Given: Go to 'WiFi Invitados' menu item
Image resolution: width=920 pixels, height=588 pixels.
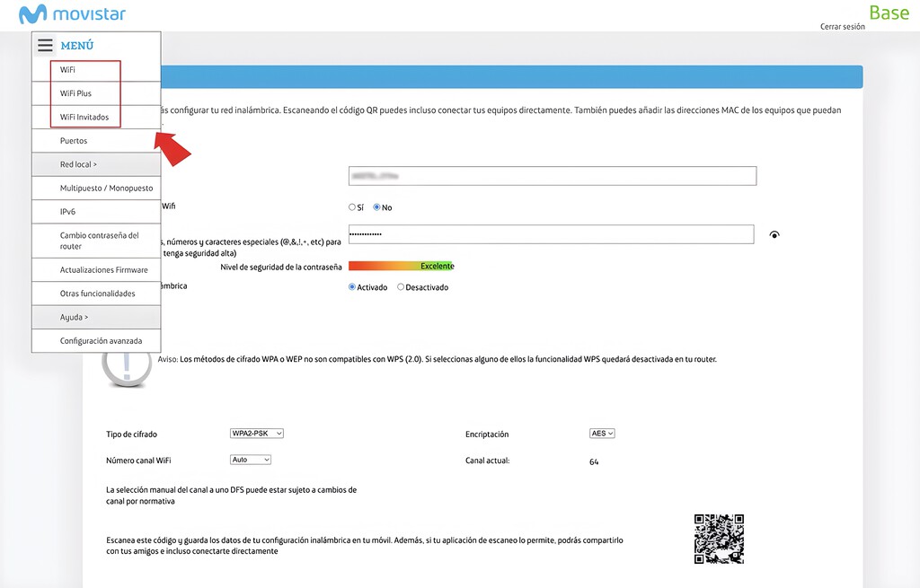Looking at the screenshot, I should pos(85,117).
